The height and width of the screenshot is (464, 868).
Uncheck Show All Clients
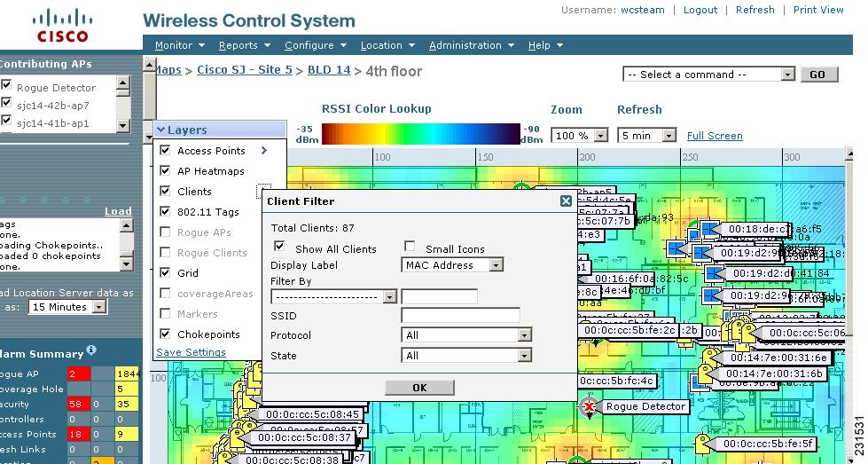[x=279, y=246]
